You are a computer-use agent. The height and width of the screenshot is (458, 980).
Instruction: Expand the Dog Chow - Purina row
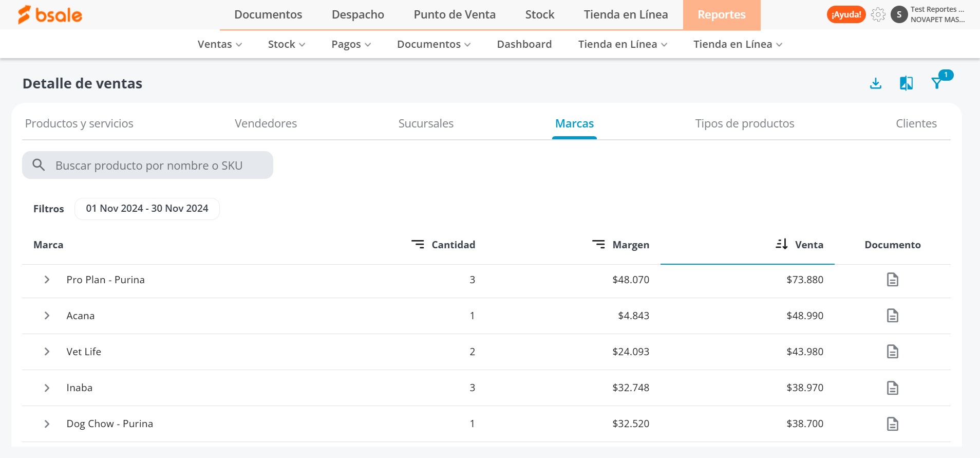coord(47,424)
